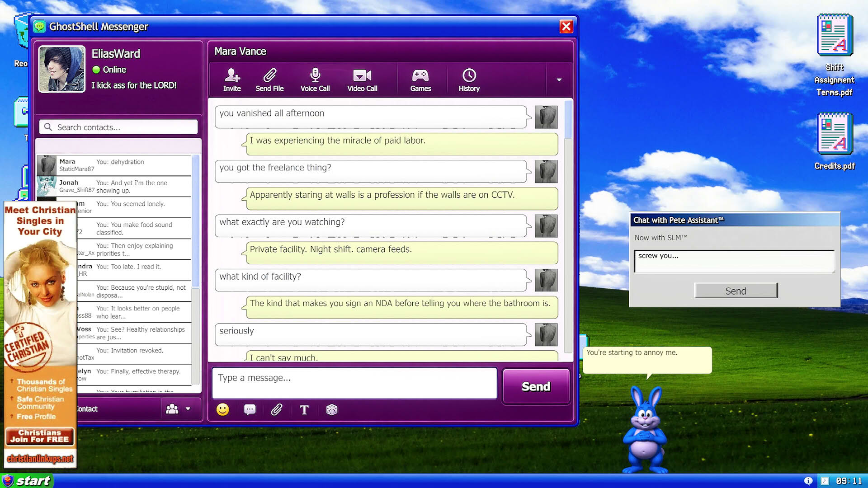Click the Send button in messenger
The image size is (868, 488).
tap(536, 386)
